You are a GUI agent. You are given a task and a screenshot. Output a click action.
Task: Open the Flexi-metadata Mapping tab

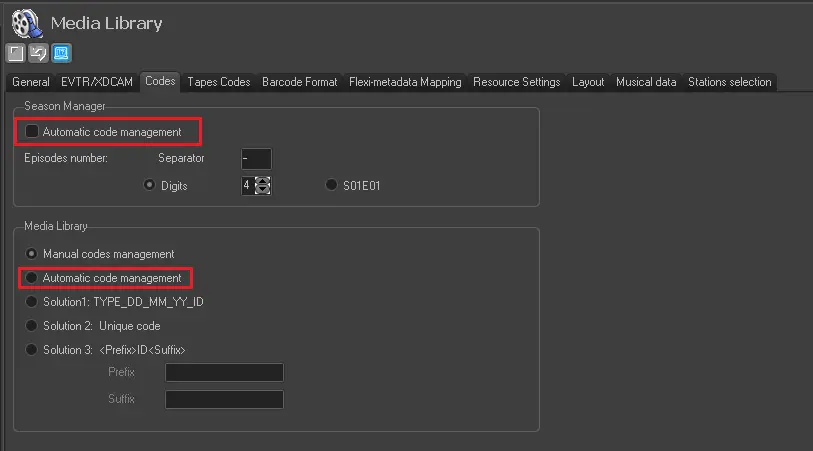click(405, 82)
